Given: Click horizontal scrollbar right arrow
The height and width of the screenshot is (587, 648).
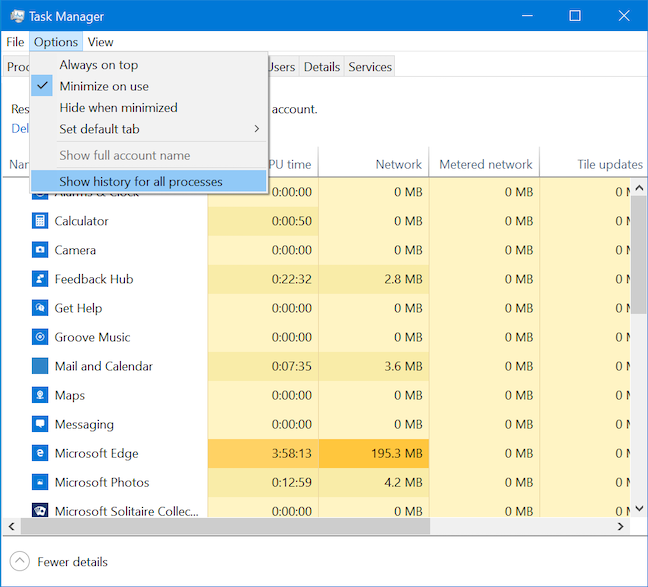Looking at the screenshot, I should point(620,526).
